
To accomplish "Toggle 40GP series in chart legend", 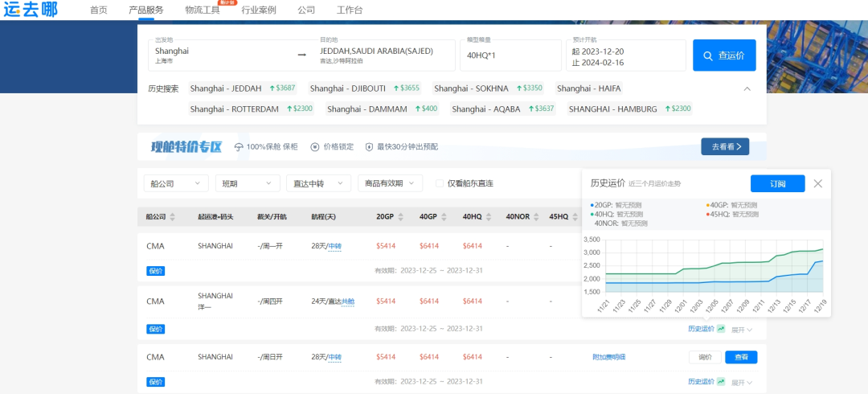I will click(731, 205).
